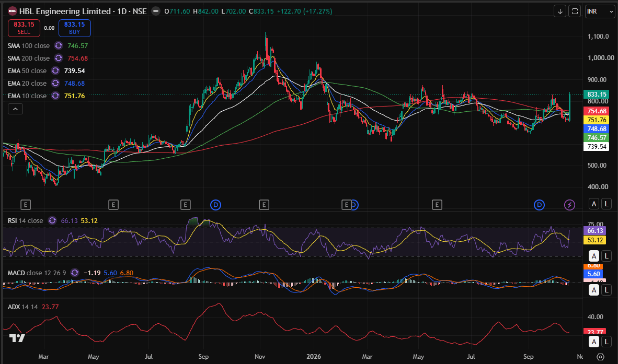
Task: Toggle log scale L on the MACD pane
Action: pos(606,290)
